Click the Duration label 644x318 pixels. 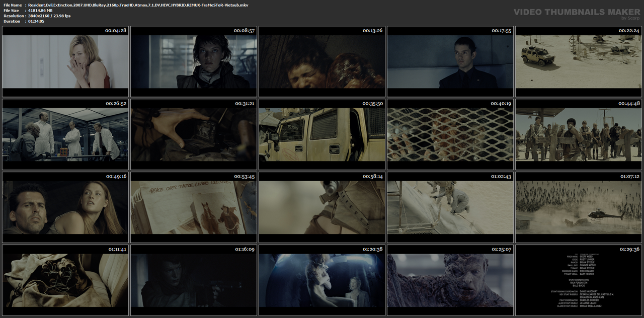tap(11, 21)
